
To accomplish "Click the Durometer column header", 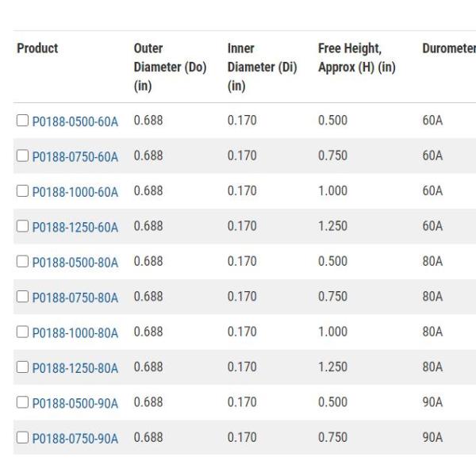I will click(x=449, y=48).
